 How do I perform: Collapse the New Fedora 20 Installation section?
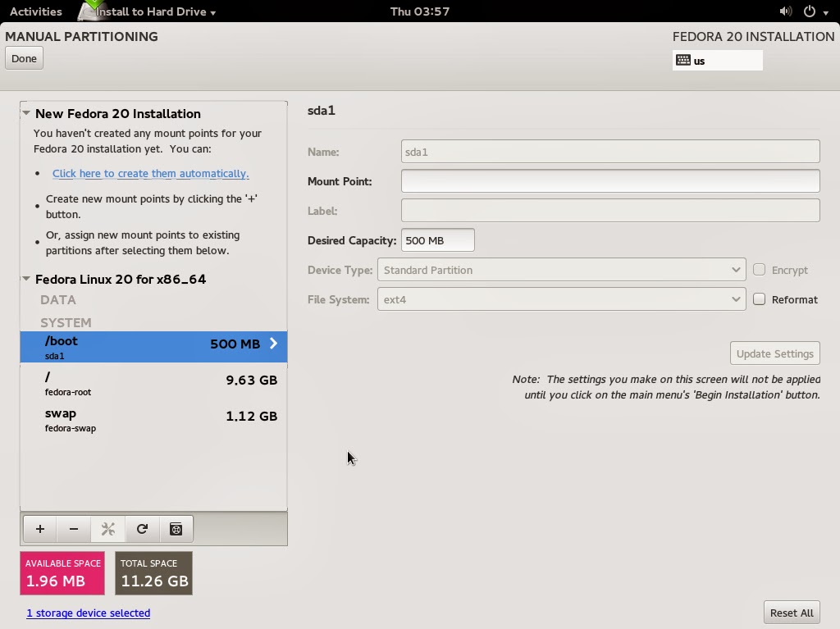coord(25,113)
